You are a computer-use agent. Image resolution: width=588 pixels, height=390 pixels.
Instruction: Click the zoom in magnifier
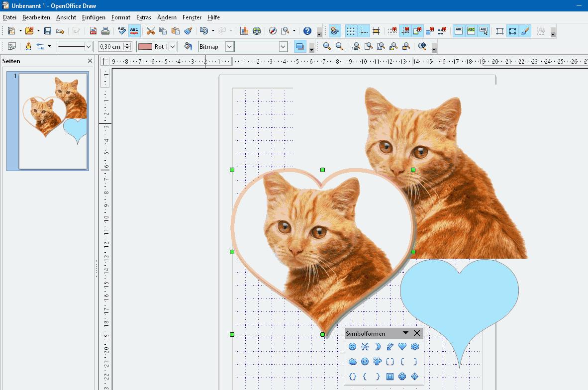[327, 46]
